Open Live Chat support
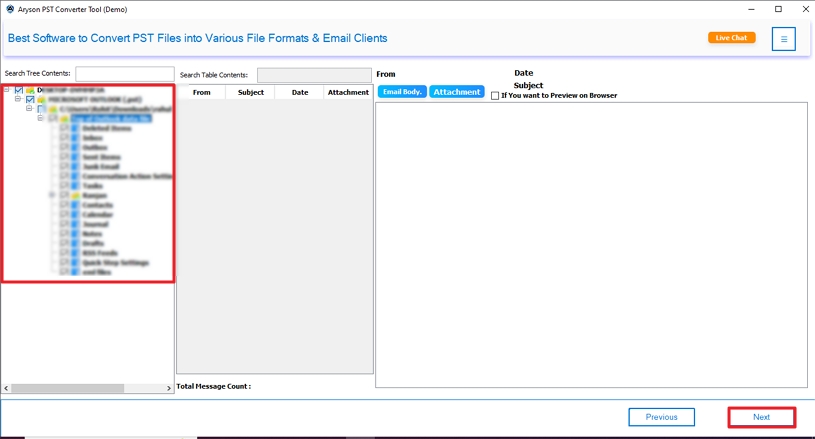This screenshot has height=439, width=815. pyautogui.click(x=731, y=38)
